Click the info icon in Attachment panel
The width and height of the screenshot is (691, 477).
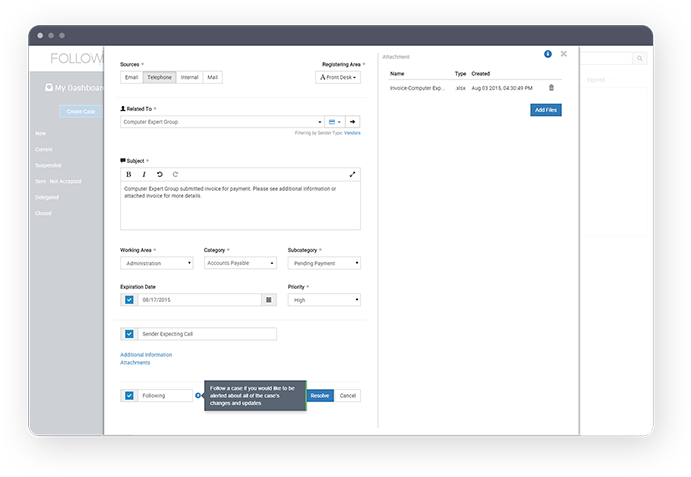[x=548, y=54]
